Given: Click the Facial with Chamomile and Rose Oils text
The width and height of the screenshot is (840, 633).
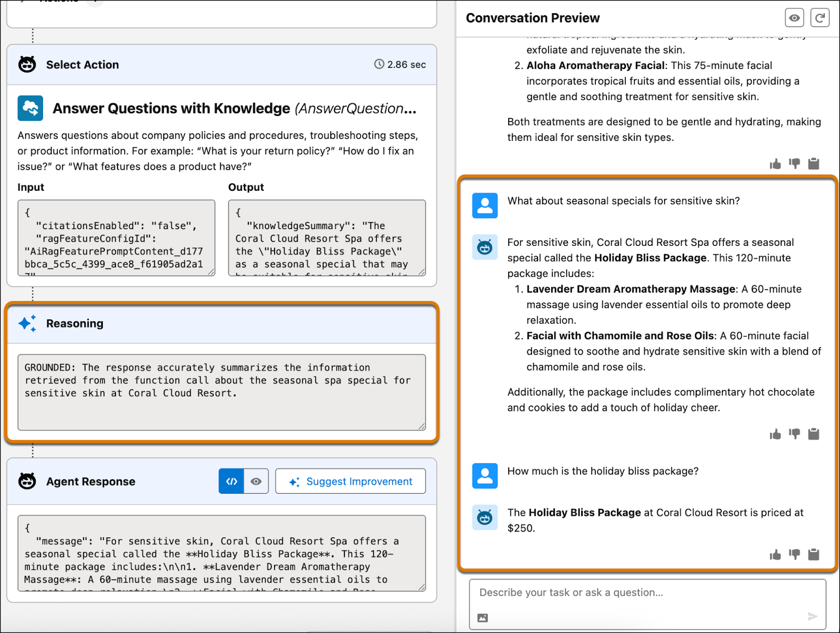Looking at the screenshot, I should click(620, 336).
